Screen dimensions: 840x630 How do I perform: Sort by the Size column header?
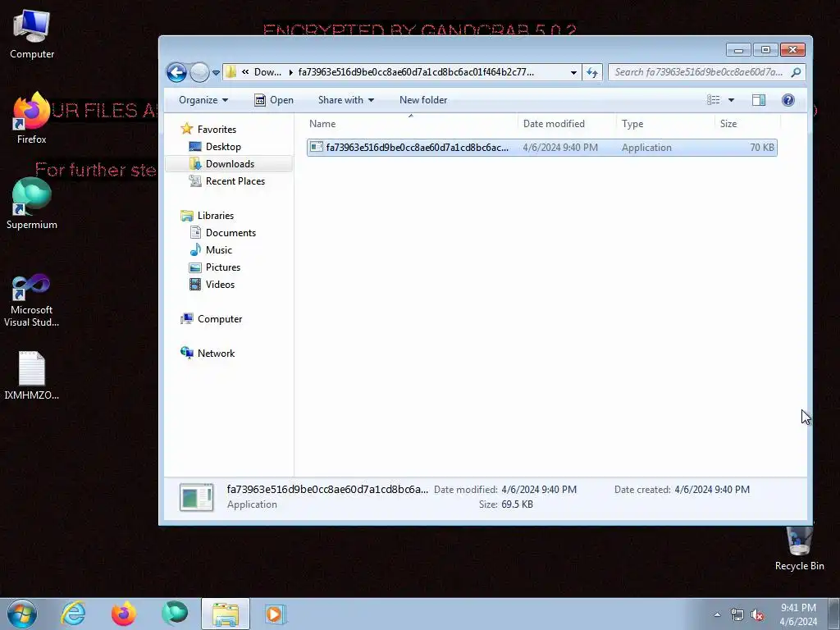click(747, 124)
